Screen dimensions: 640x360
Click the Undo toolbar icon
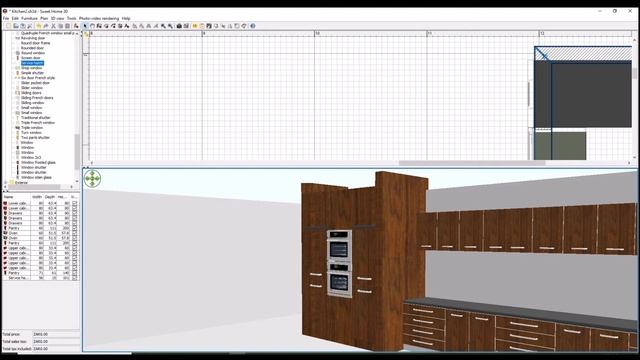click(x=39, y=26)
